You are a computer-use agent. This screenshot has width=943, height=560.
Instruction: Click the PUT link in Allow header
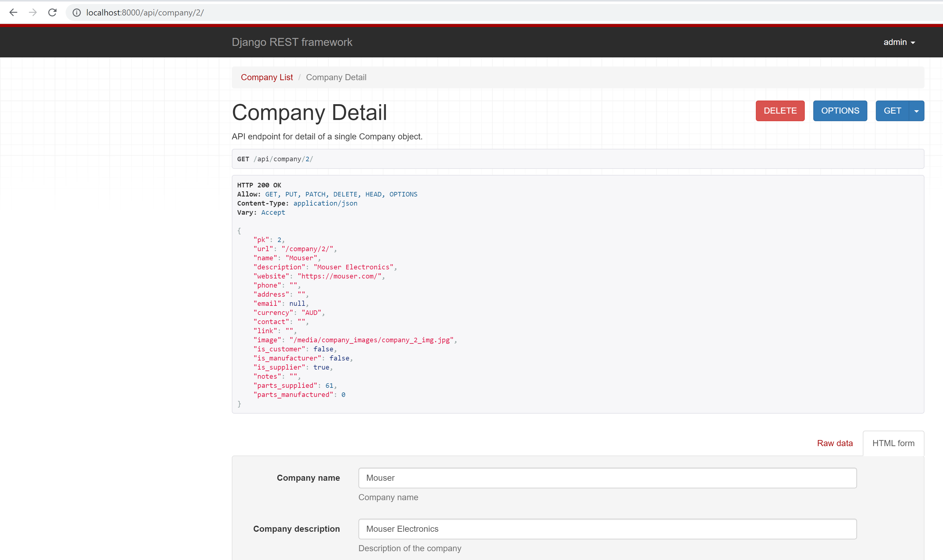click(x=291, y=194)
